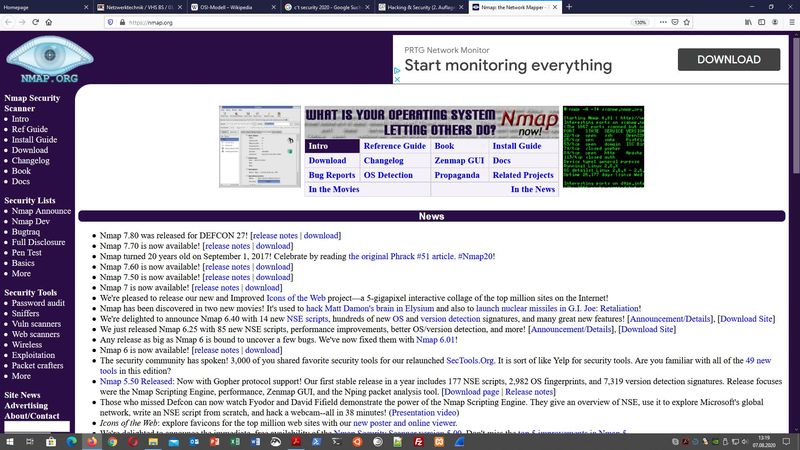Open Packet crafters sidebar link
This screenshot has height=450, width=800.
[37, 365]
